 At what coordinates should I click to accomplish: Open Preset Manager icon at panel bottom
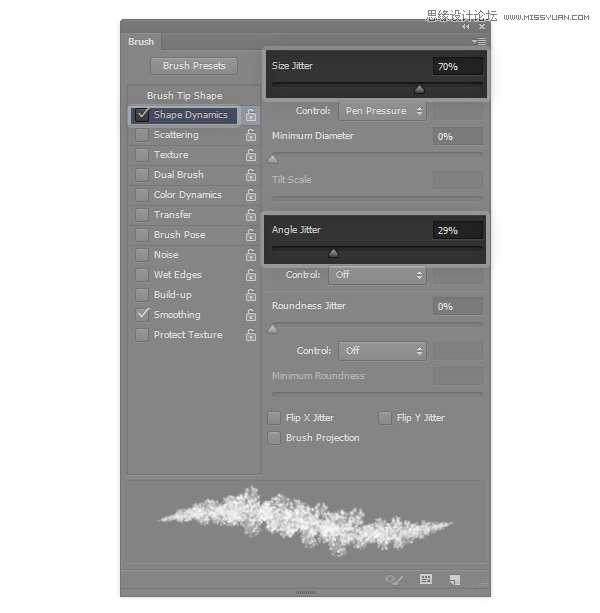[426, 579]
